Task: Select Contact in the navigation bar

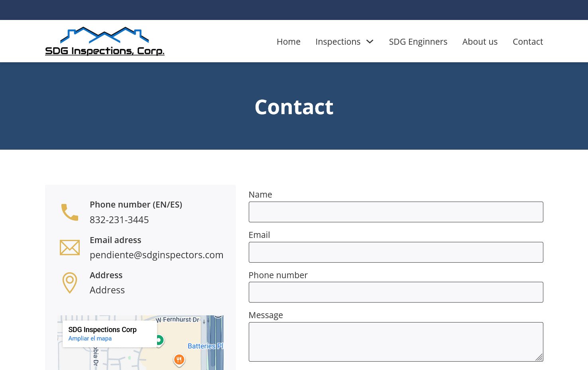Action: [527, 42]
